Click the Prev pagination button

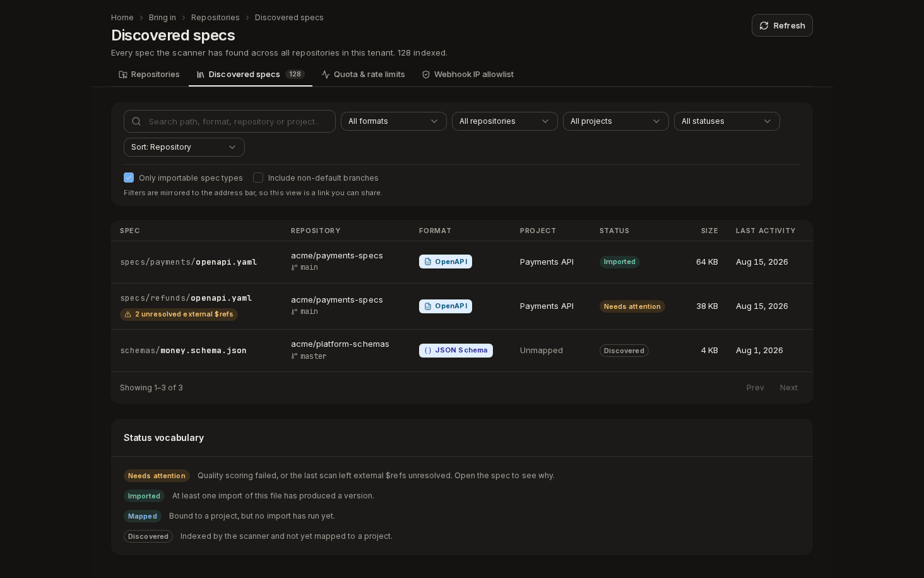pos(755,388)
